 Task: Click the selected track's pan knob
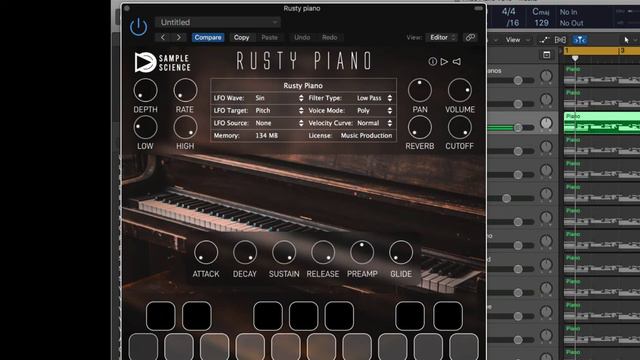[546, 123]
